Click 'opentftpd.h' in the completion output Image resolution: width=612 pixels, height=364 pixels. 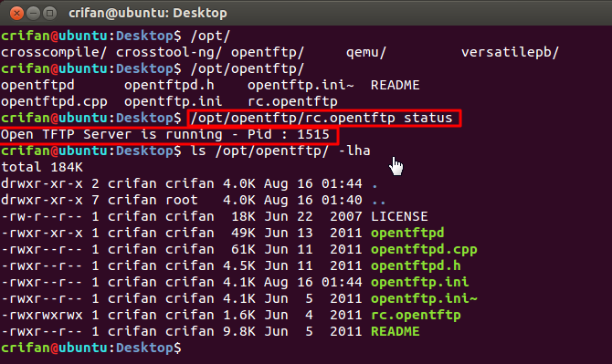[169, 85]
